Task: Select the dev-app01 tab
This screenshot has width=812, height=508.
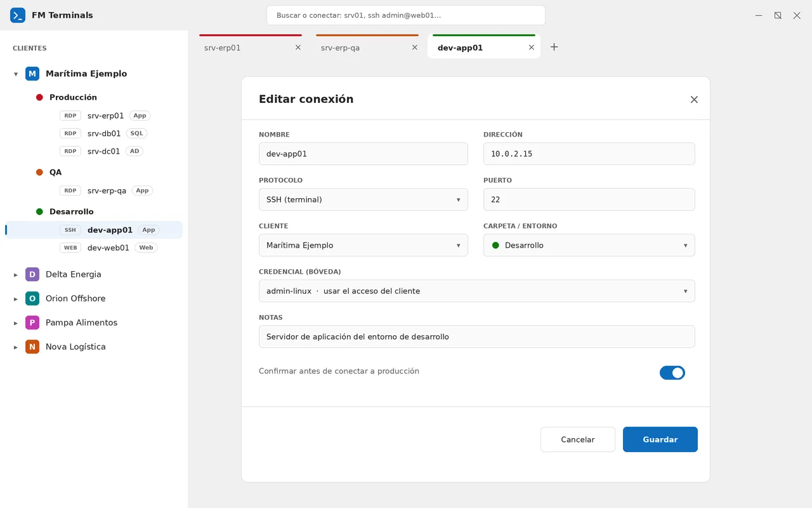Action: [x=484, y=47]
